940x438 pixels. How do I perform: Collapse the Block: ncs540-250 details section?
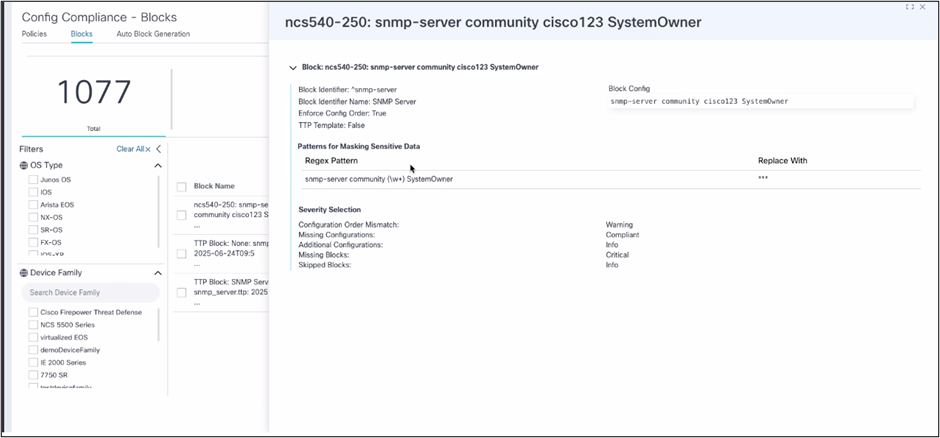293,68
